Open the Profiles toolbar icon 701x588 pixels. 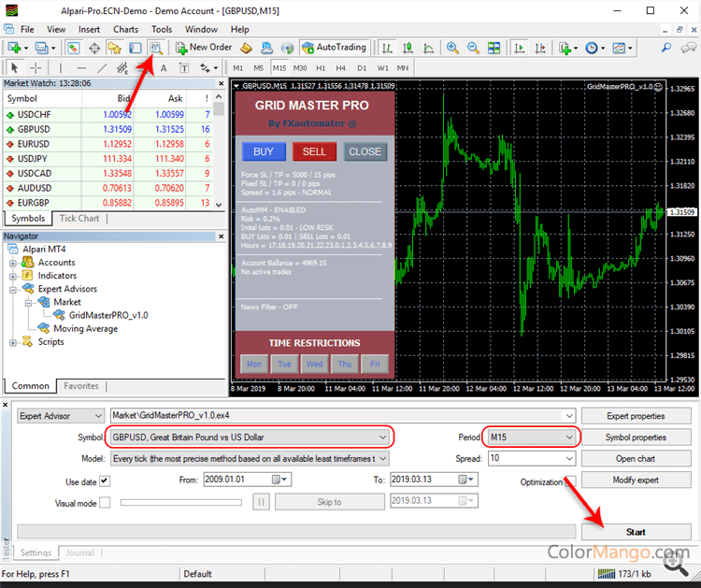[x=41, y=48]
